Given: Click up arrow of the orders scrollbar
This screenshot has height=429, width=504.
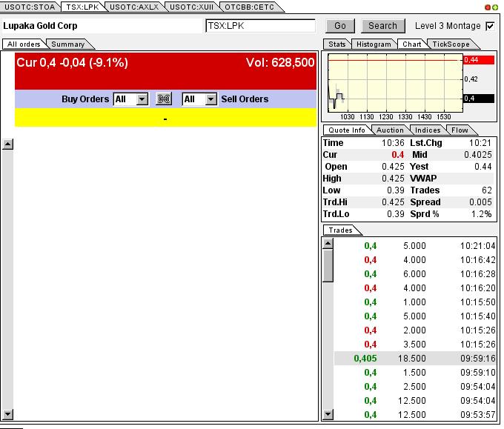Looking at the screenshot, I should point(8,144).
